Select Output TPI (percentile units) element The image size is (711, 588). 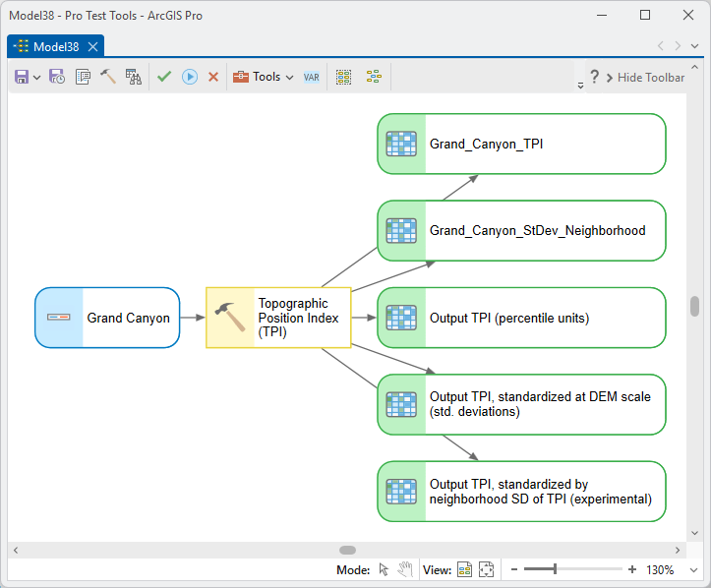[521, 318]
